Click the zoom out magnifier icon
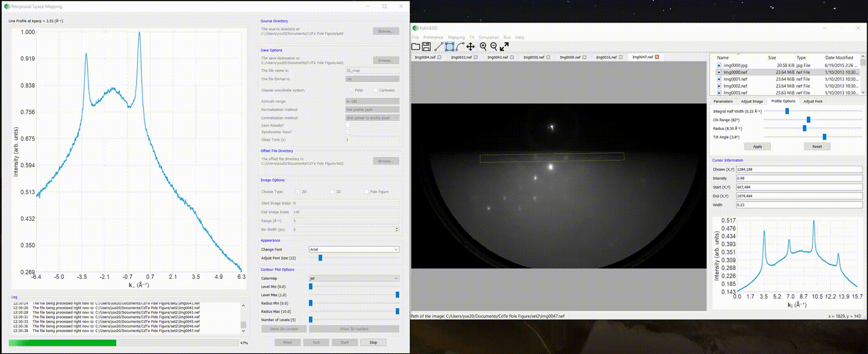 coord(494,47)
